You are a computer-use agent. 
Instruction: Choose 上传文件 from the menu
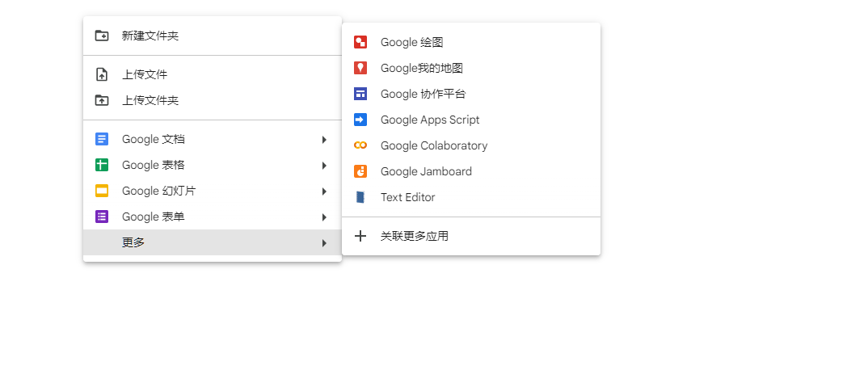(213, 75)
